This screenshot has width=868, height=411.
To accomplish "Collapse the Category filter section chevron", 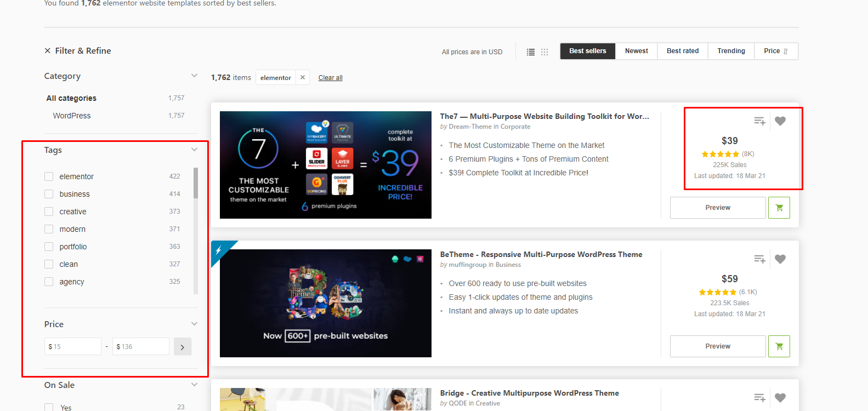I will 194,76.
